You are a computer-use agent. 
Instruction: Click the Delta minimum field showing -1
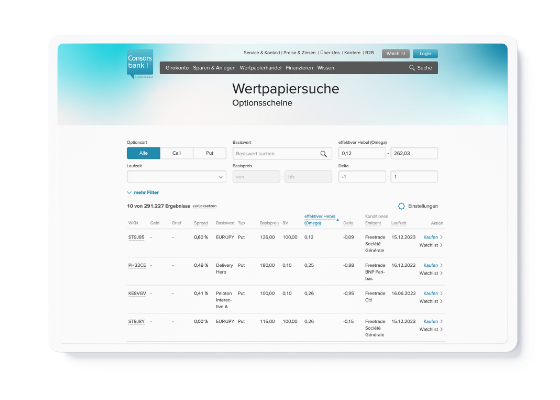coord(362,177)
